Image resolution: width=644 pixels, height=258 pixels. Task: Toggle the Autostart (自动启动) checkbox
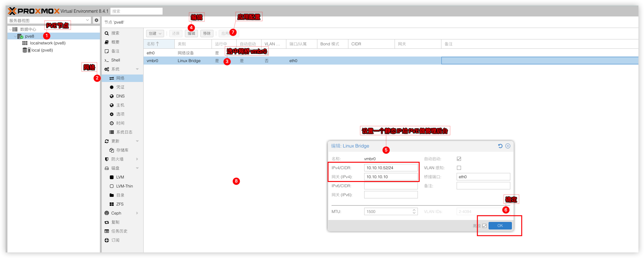pyautogui.click(x=459, y=159)
